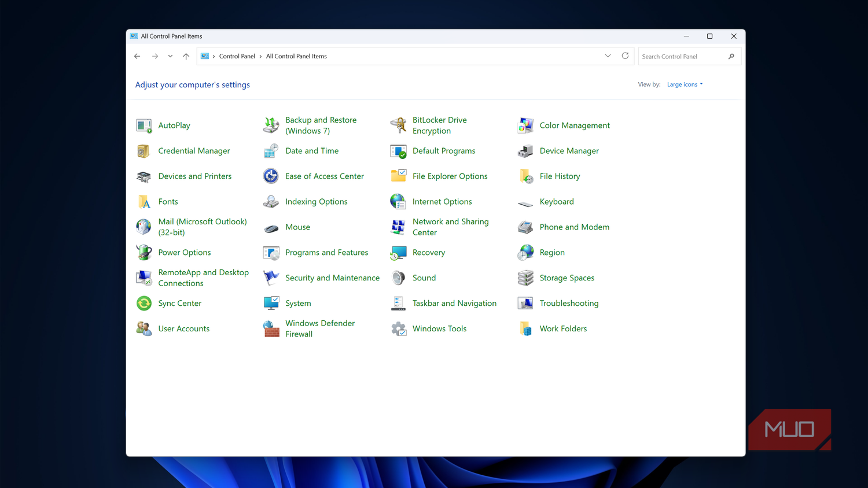The image size is (868, 488).
Task: Click the Fonts folder icon
Action: click(144, 202)
